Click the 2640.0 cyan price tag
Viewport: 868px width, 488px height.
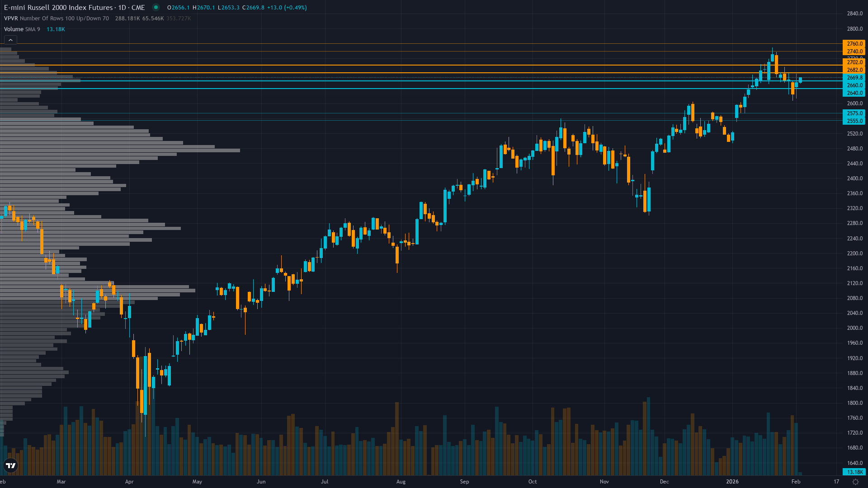[x=854, y=93]
